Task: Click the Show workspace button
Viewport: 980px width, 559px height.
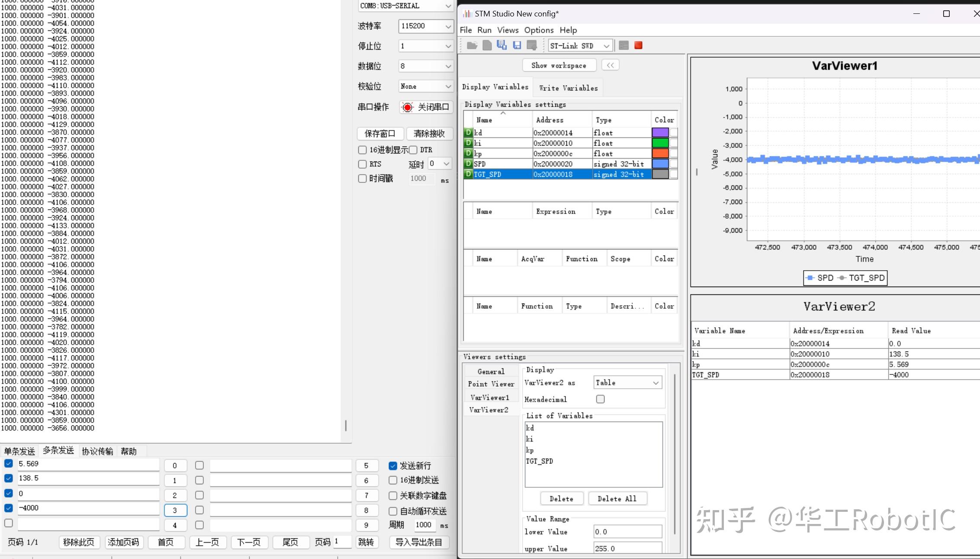Action: click(559, 65)
